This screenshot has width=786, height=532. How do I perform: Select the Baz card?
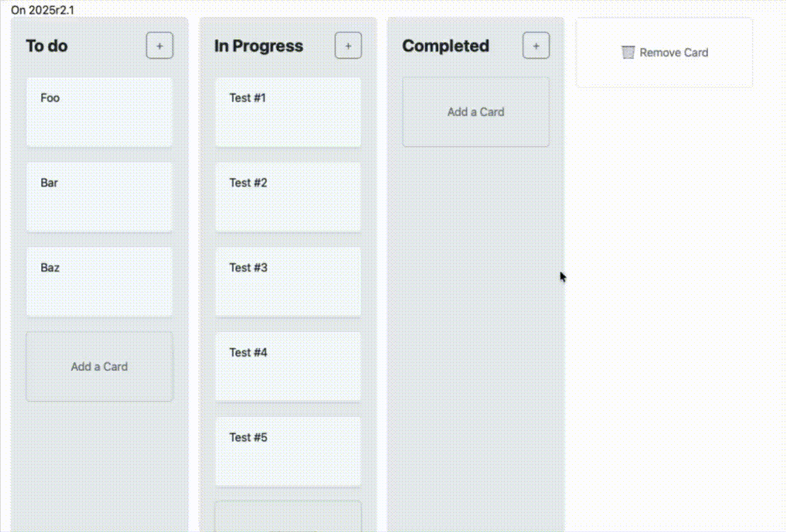[x=99, y=282]
